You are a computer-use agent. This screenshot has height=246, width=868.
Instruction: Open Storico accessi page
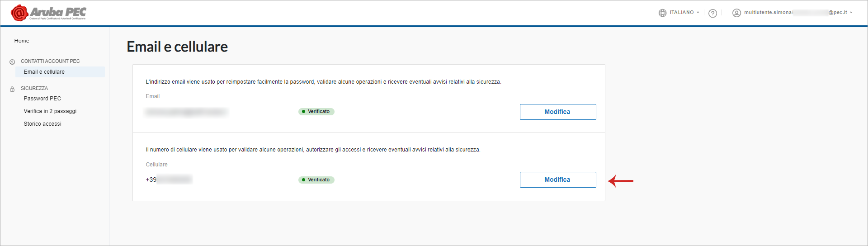(42, 124)
